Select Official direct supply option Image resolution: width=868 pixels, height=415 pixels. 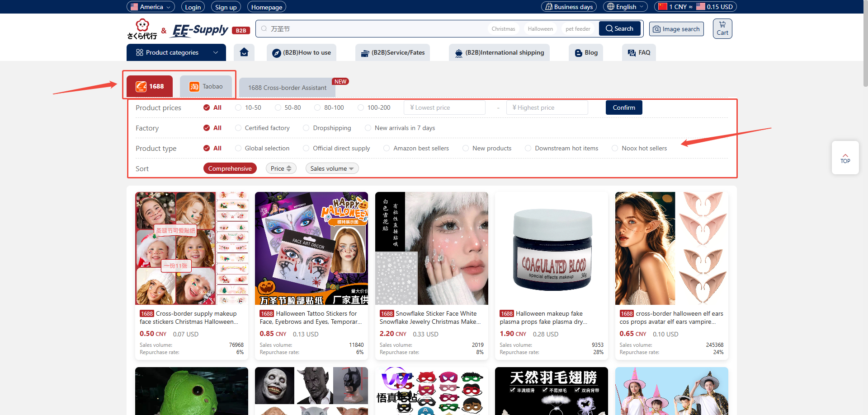coord(336,148)
